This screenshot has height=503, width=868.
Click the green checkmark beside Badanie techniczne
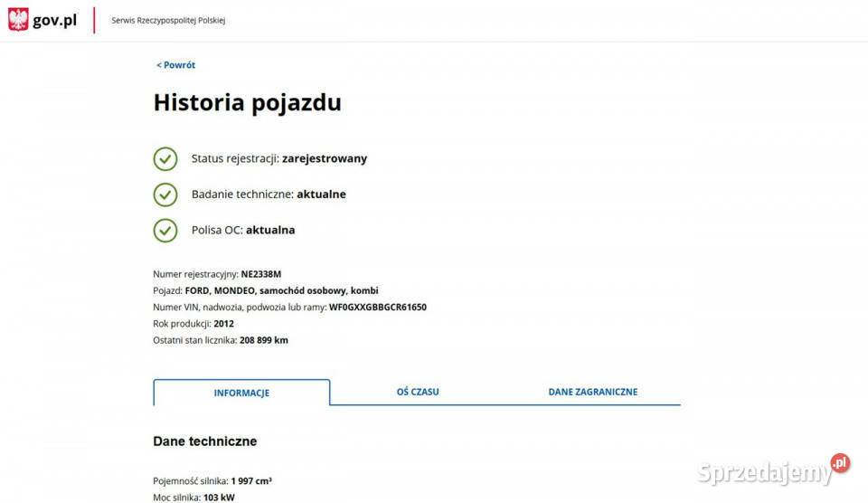point(165,195)
